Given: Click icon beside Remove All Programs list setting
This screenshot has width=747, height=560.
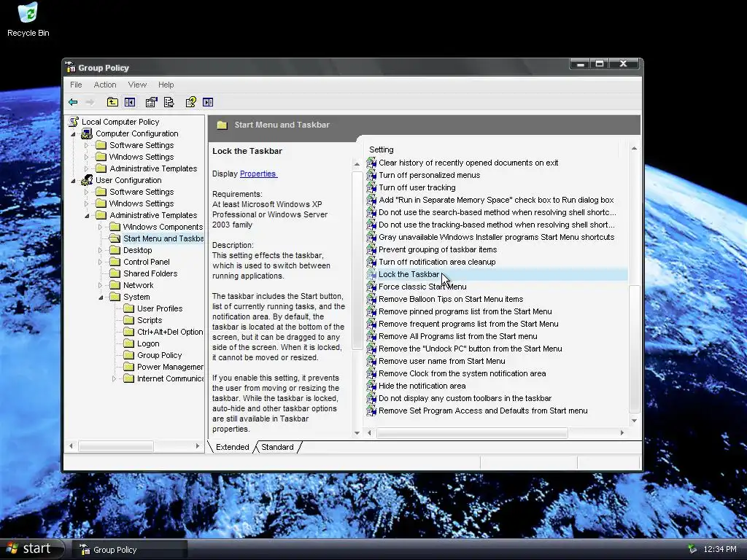Looking at the screenshot, I should (371, 336).
